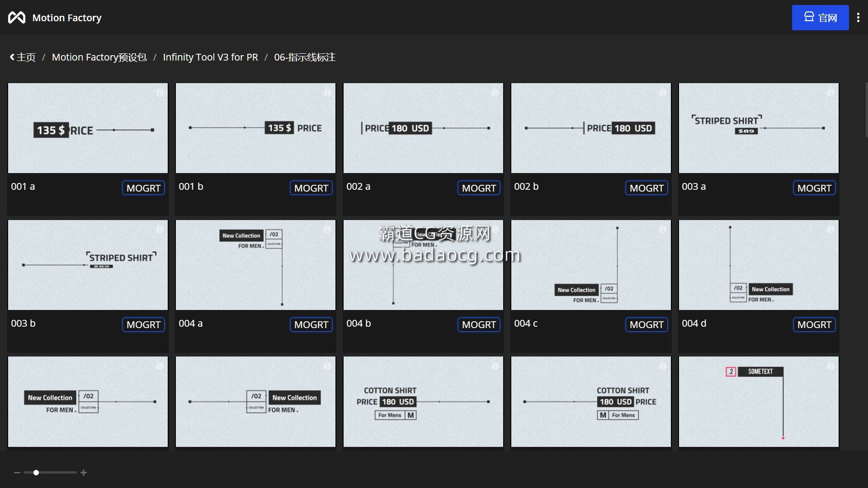The width and height of the screenshot is (868, 488).
Task: Click MOGRT badge for 001 a
Action: pyautogui.click(x=143, y=188)
